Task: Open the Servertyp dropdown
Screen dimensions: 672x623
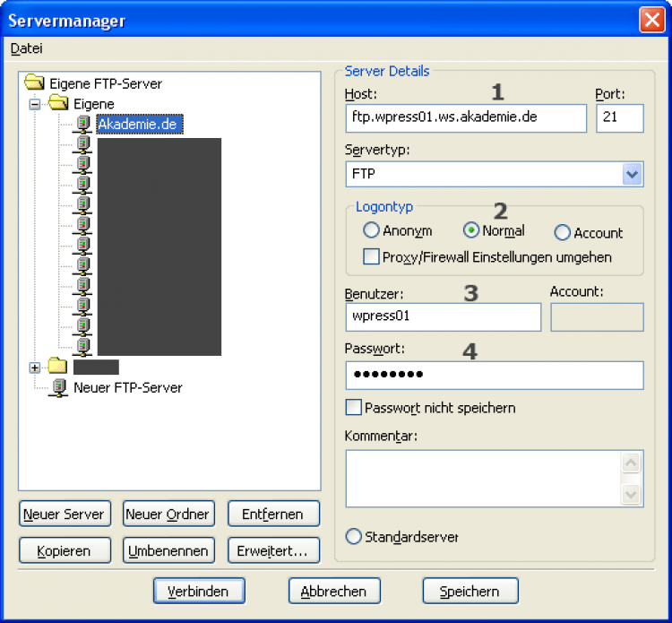Action: 633,174
